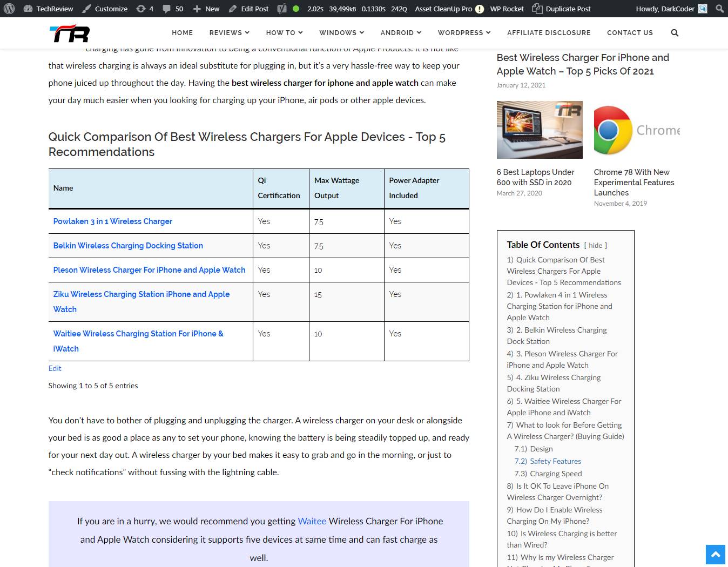728x567 pixels.
Task: Expand the Windows menu
Action: [x=341, y=33]
